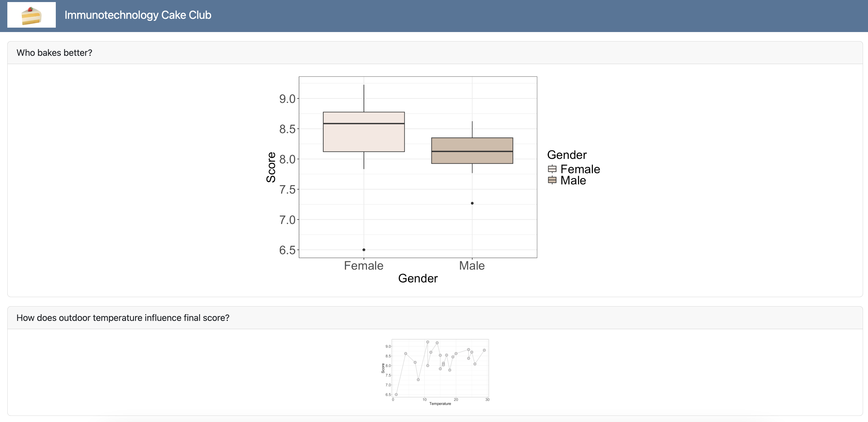Click the Female legend key icon
Viewport: 868px width, 422px height.
click(x=552, y=169)
